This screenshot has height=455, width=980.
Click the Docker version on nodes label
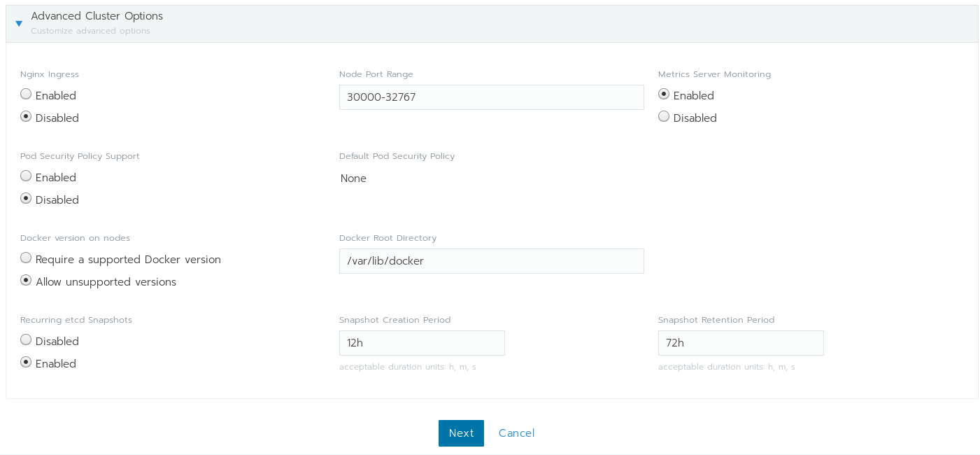(75, 238)
